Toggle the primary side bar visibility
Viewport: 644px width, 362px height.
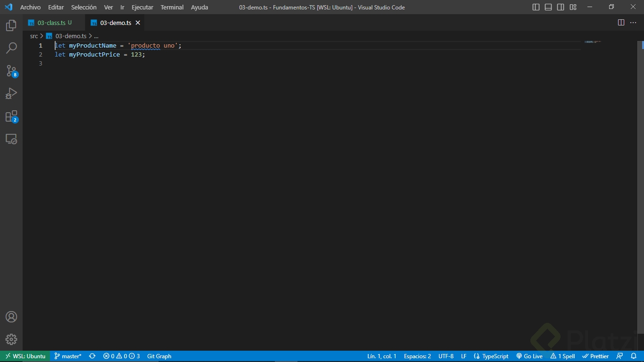coord(536,7)
